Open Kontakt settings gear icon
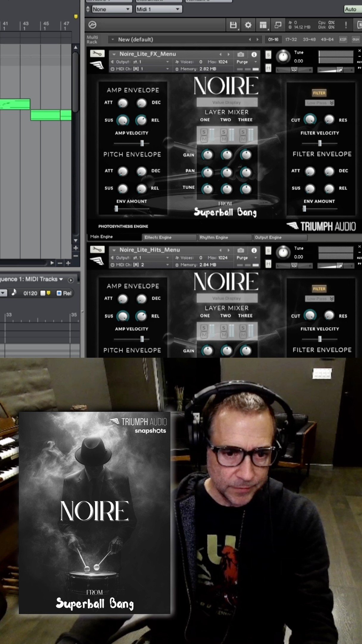 (248, 25)
